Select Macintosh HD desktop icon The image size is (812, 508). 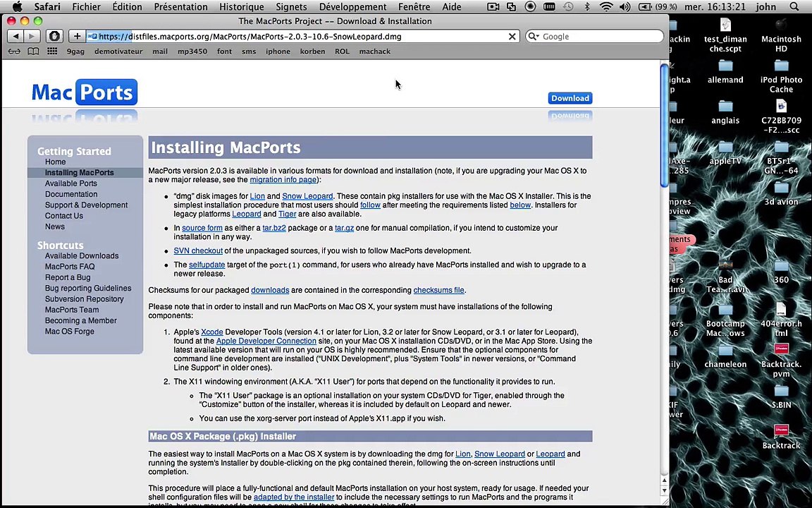pyautogui.click(x=781, y=35)
